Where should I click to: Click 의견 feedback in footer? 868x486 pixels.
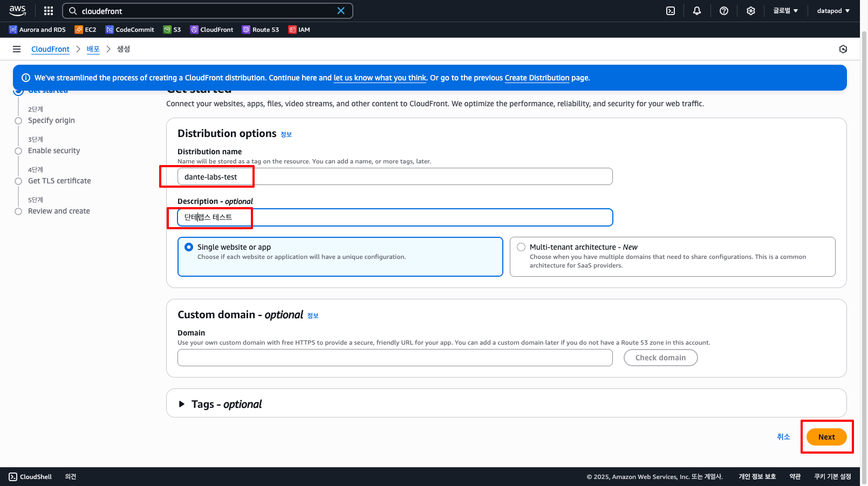pyautogui.click(x=71, y=477)
